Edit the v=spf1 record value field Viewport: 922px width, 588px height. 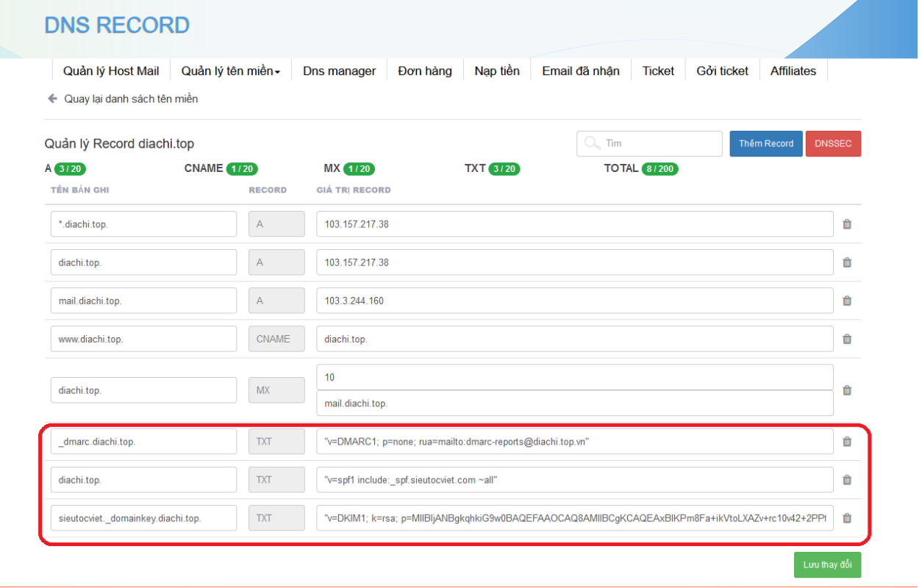point(575,480)
